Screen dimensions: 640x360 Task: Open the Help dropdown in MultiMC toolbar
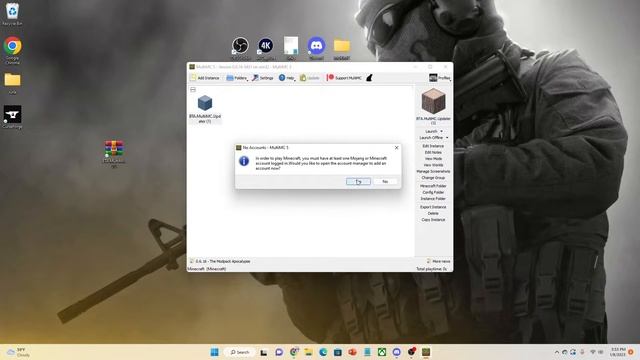click(x=287, y=78)
